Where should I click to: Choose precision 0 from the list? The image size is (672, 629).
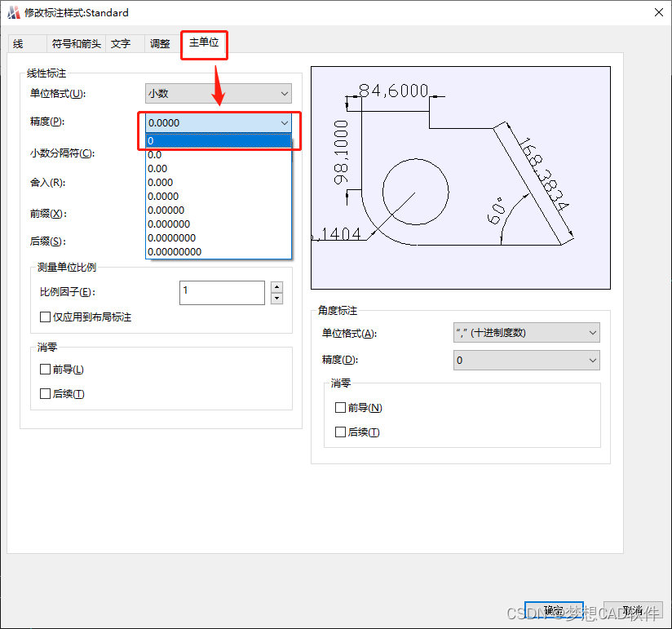(218, 140)
